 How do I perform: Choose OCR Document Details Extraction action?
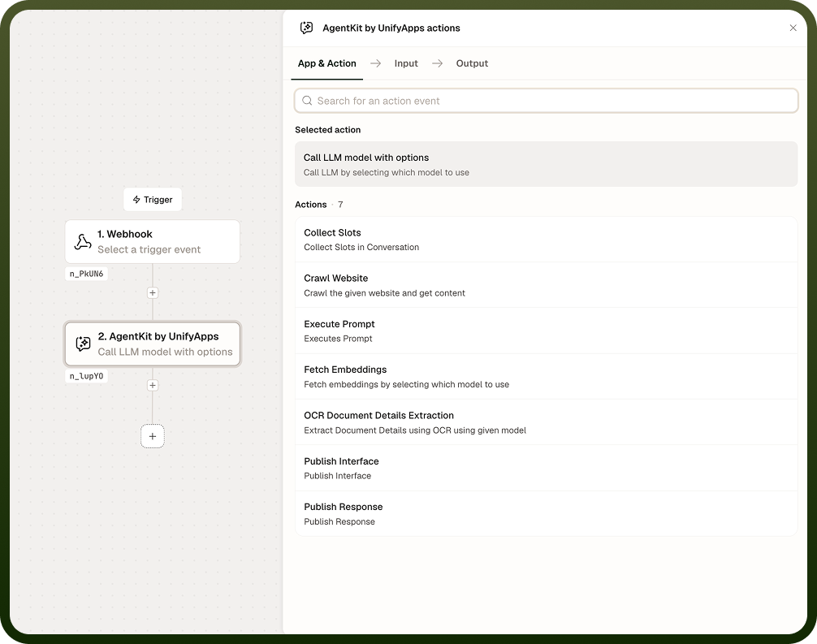(x=546, y=422)
